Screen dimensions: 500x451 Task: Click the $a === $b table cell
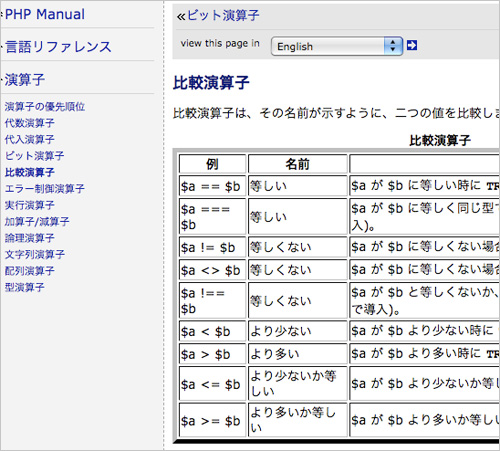tap(212, 217)
